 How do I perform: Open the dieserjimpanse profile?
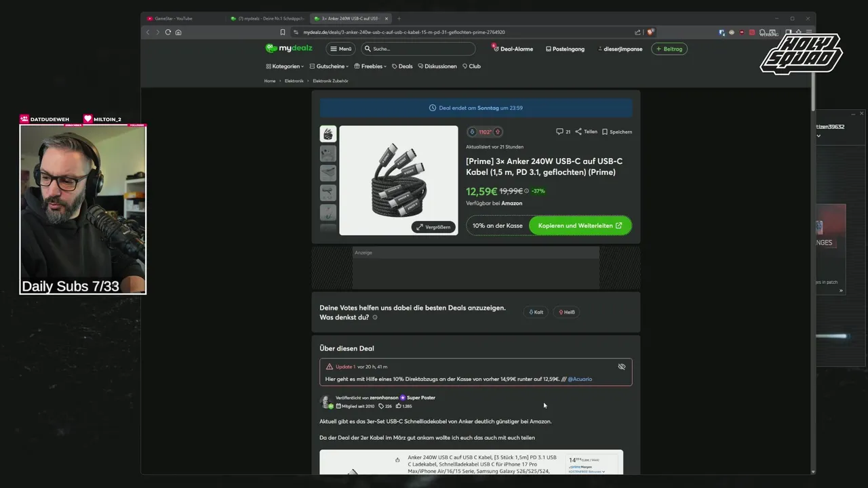click(620, 49)
